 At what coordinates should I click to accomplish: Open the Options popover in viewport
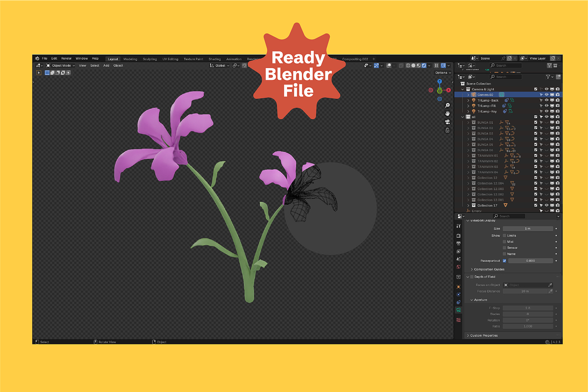(442, 73)
